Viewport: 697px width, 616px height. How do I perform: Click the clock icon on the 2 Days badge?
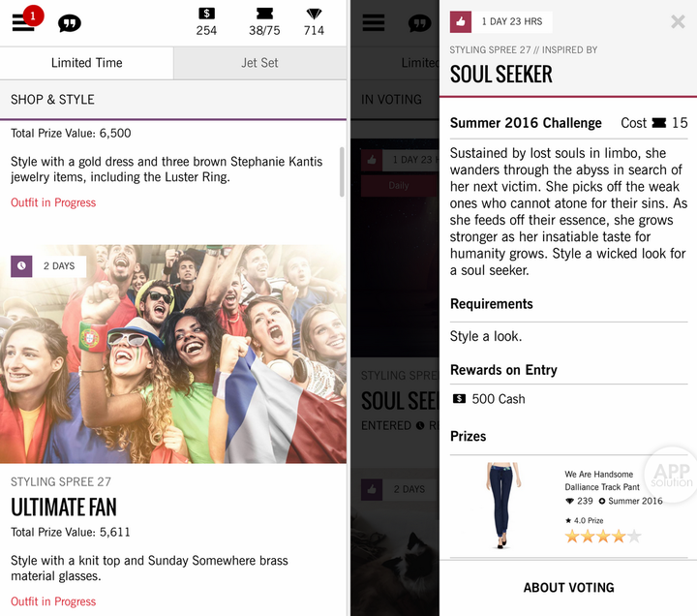(21, 265)
